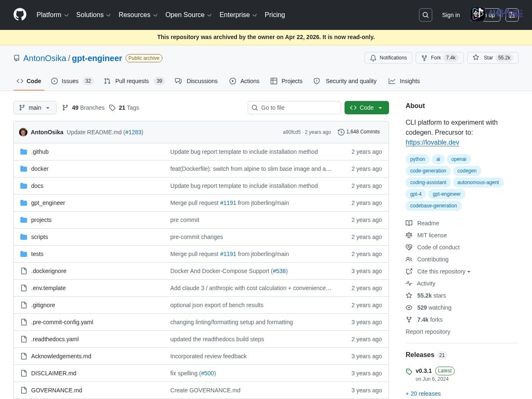Click the commit history clock icon
Image resolution: width=532 pixels, height=399 pixels.
click(x=341, y=132)
